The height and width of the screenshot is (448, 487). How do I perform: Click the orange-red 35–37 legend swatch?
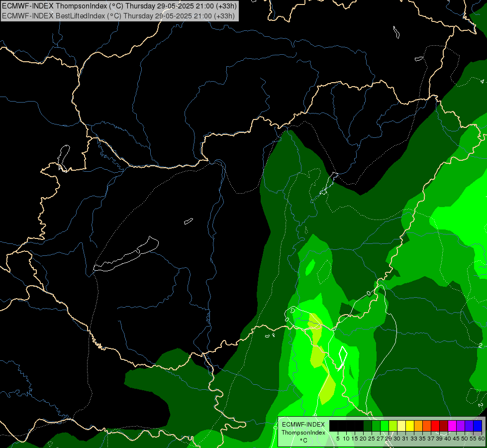(427, 426)
